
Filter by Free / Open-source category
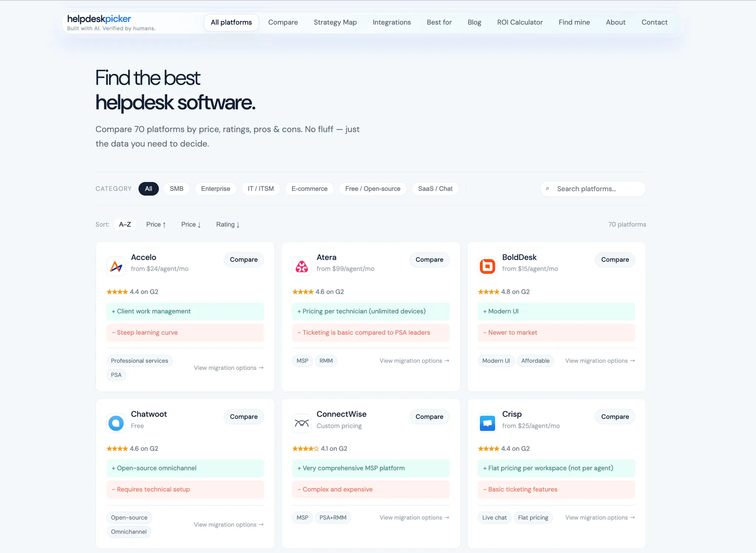tap(373, 189)
